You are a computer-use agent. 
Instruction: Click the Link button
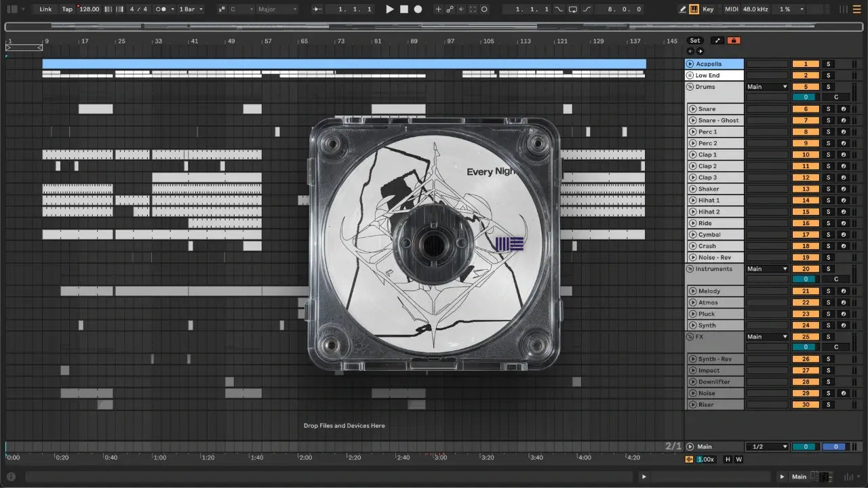coord(45,9)
